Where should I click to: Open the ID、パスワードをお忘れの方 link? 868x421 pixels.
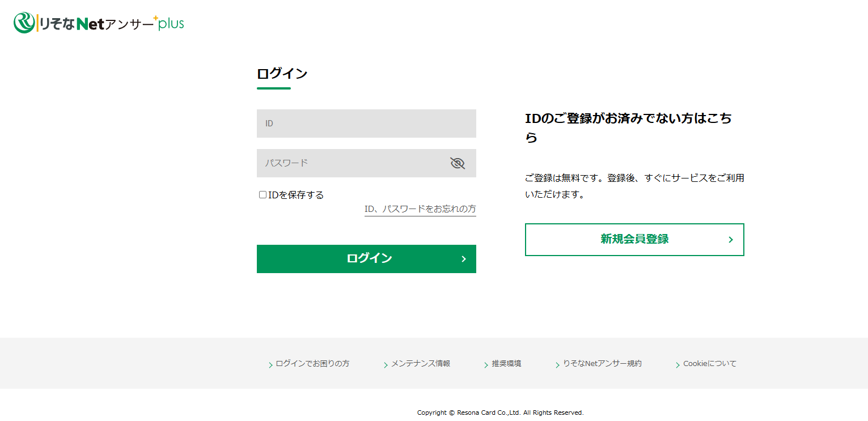click(x=420, y=209)
